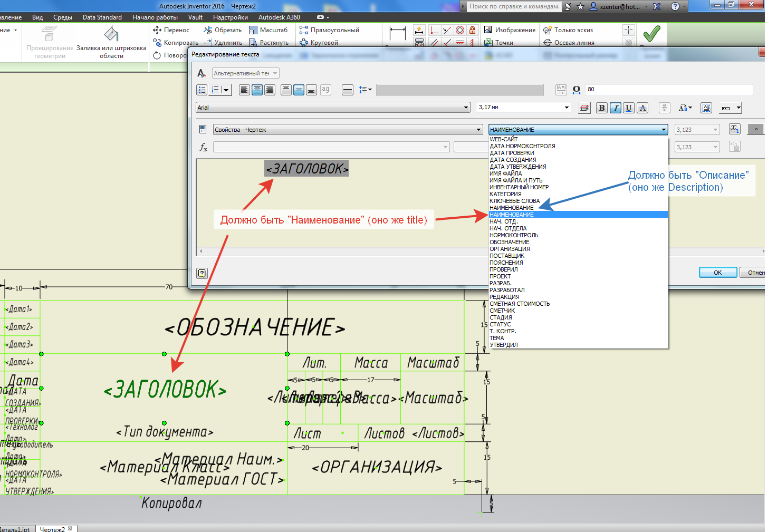Open the Data Standard ribbon tab
The height and width of the screenshot is (532, 777).
(102, 17)
